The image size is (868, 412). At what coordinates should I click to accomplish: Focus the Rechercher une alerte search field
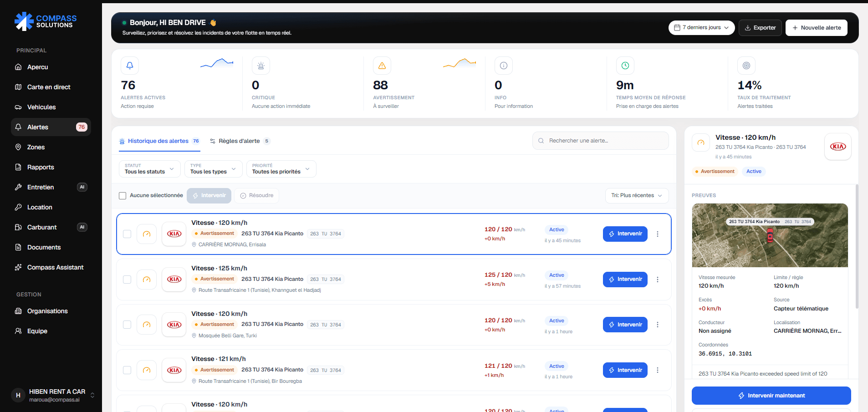point(600,141)
